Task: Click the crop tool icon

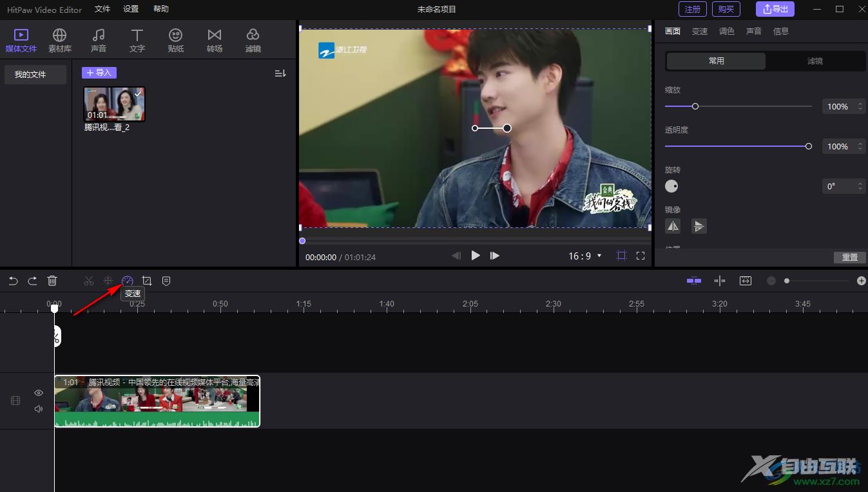Action: [x=147, y=281]
